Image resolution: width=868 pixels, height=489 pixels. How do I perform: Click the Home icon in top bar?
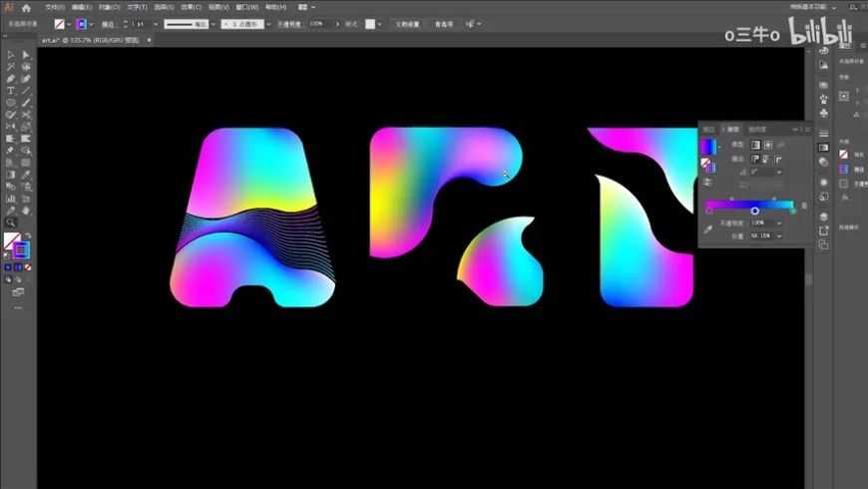tap(27, 7)
